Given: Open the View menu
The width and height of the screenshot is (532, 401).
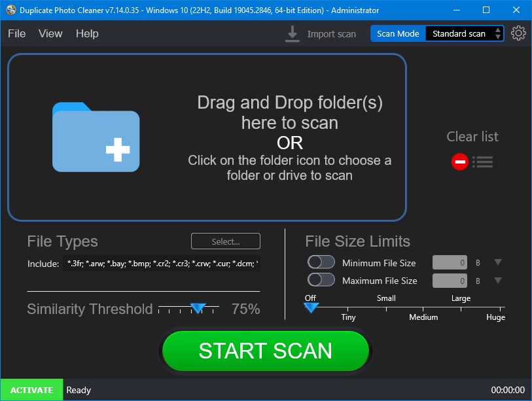Looking at the screenshot, I should point(50,33).
